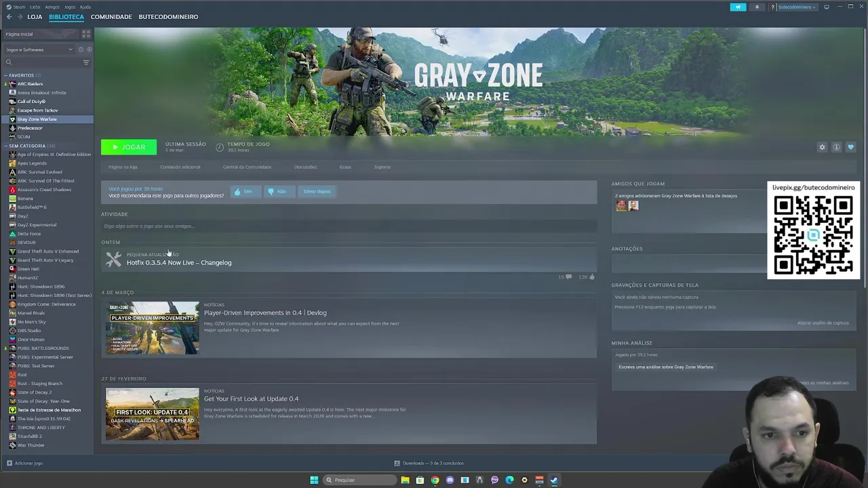Click the taskbar Pesquisar search box
Screen dimensions: 868x488
359,480
